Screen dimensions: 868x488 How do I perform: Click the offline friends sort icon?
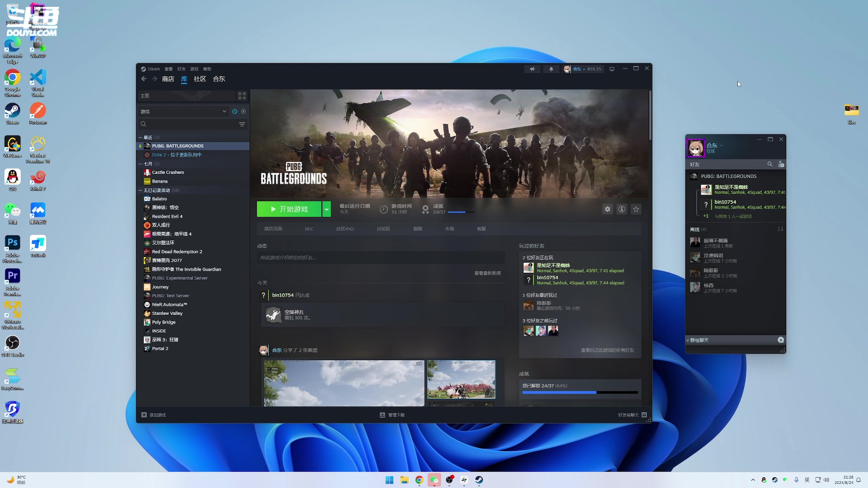click(780, 229)
